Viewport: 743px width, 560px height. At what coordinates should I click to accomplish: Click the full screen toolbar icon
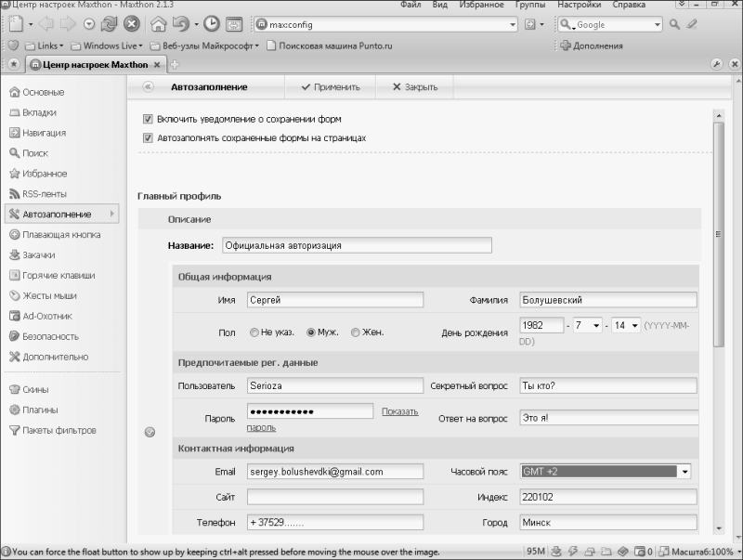(x=234, y=24)
